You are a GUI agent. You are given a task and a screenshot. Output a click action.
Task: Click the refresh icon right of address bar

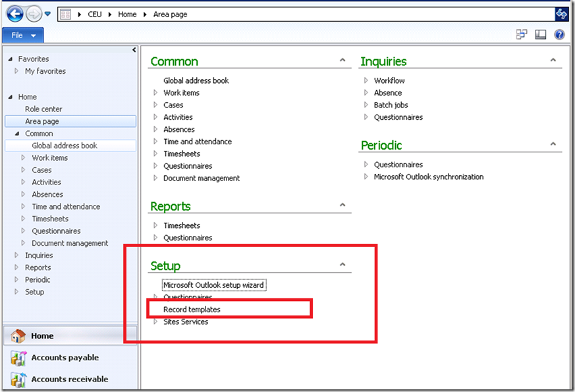561,14
